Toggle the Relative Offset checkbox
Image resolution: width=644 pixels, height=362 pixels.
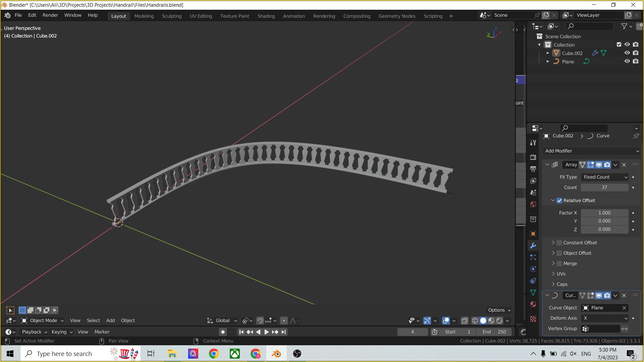coord(559,200)
